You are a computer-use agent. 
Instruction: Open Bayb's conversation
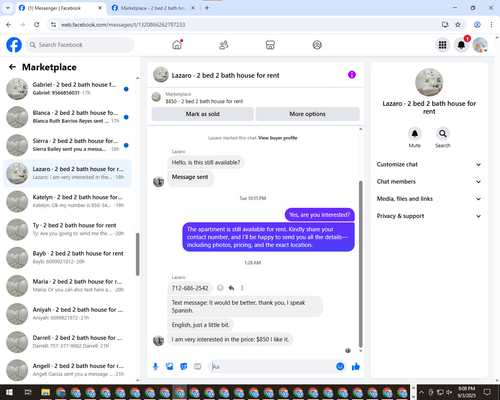(68, 257)
